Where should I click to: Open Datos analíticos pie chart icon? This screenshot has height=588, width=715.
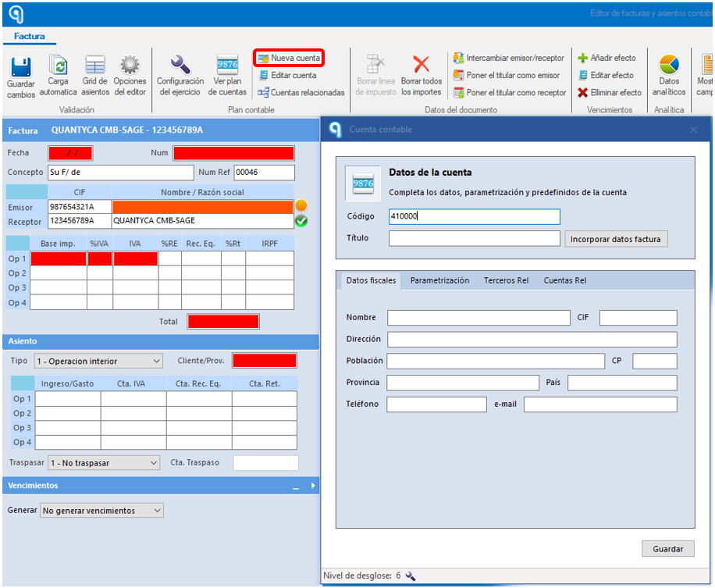(669, 65)
